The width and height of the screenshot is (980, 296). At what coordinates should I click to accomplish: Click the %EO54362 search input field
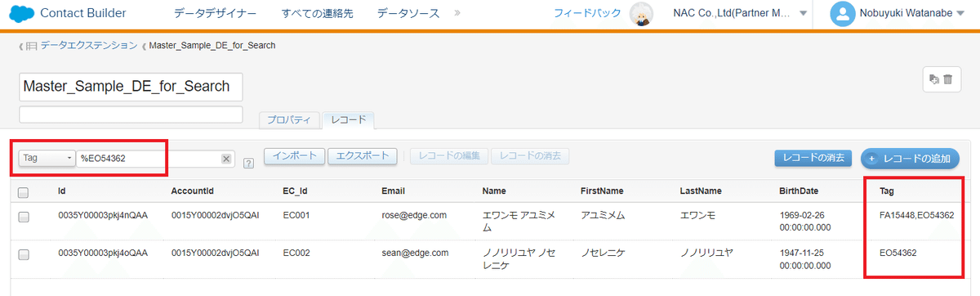(149, 159)
